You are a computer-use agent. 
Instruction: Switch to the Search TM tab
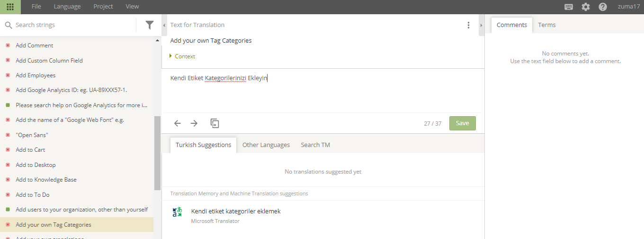click(315, 145)
